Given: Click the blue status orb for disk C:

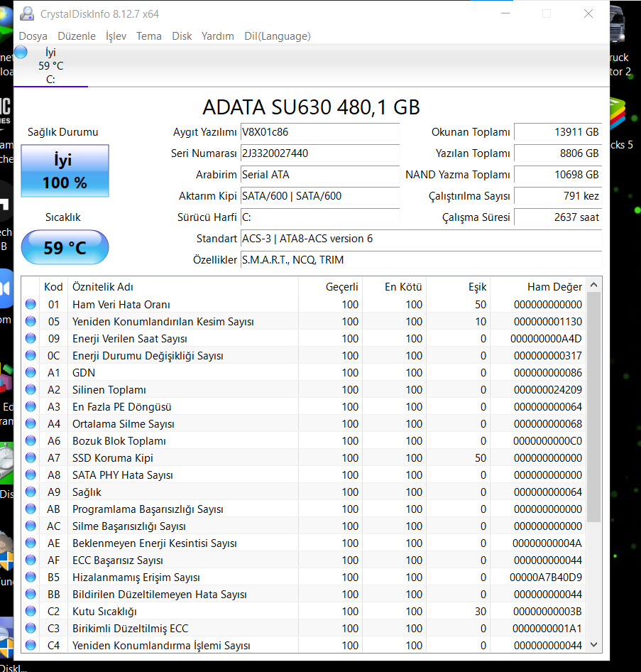Looking at the screenshot, I should (x=21, y=52).
